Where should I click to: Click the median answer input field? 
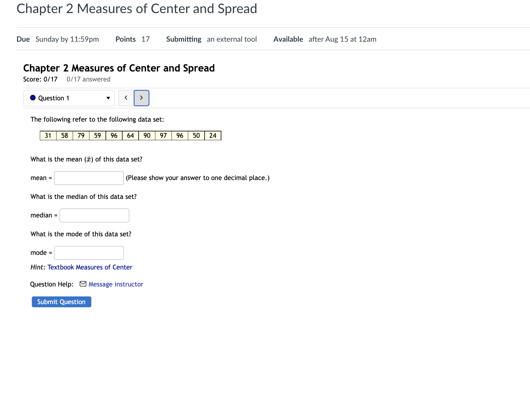[x=94, y=215]
